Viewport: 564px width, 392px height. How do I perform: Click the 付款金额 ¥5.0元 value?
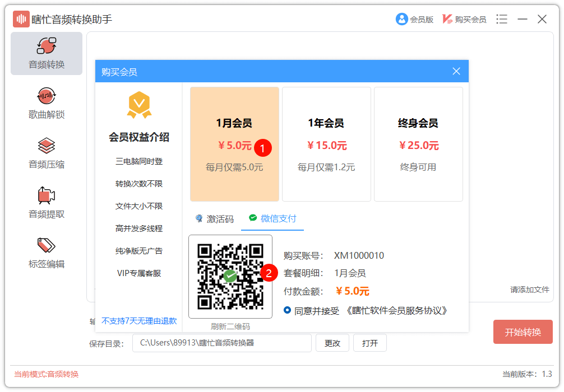353,291
